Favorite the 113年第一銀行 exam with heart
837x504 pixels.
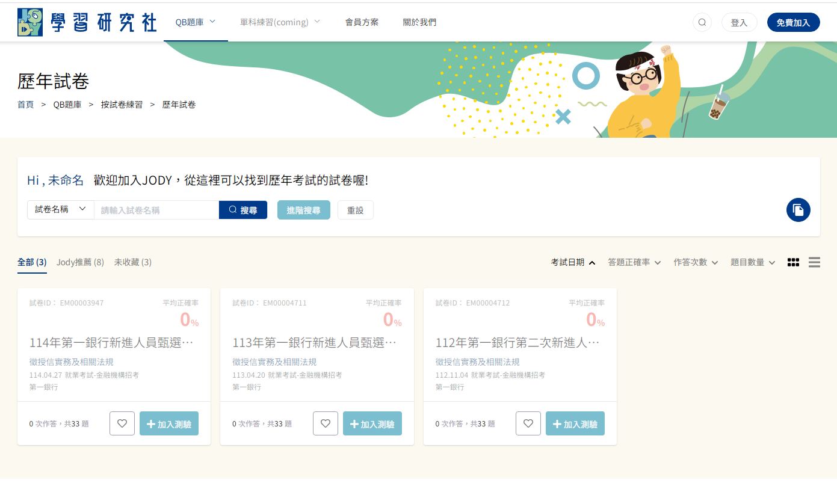(x=326, y=423)
